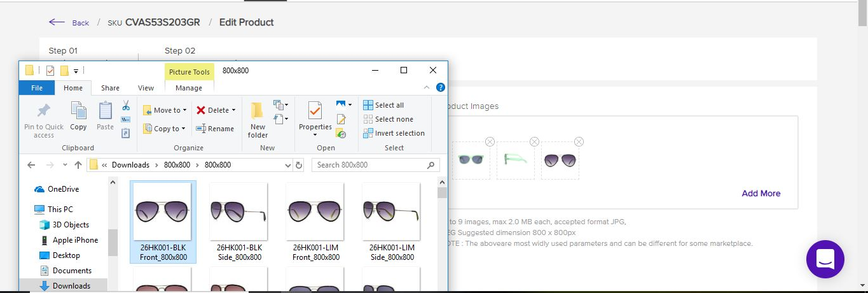Screen dimensions: 868x293
Task: Open the chat support bubble icon
Action: [x=825, y=259]
